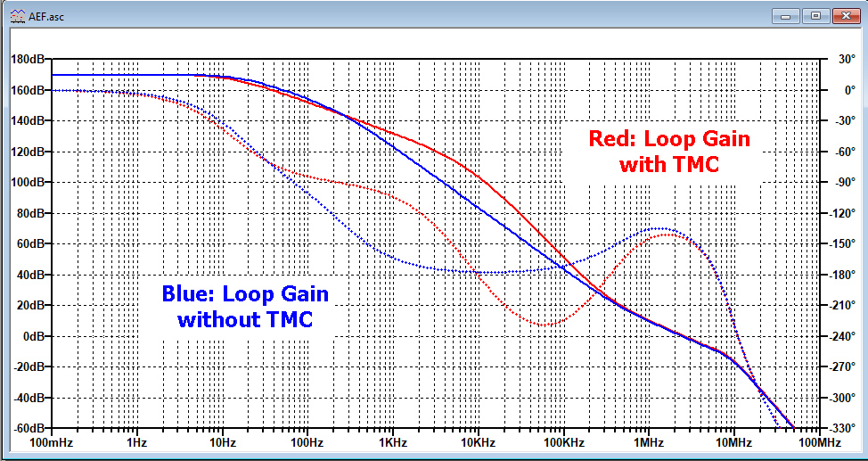Screen dimensions: 868x461
Task: Click the 20dB left axis label
Action: tap(29, 305)
